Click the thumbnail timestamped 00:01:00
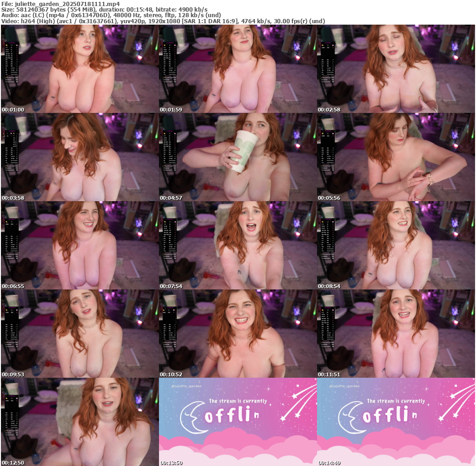This screenshot has height=466, width=476. tap(79, 69)
